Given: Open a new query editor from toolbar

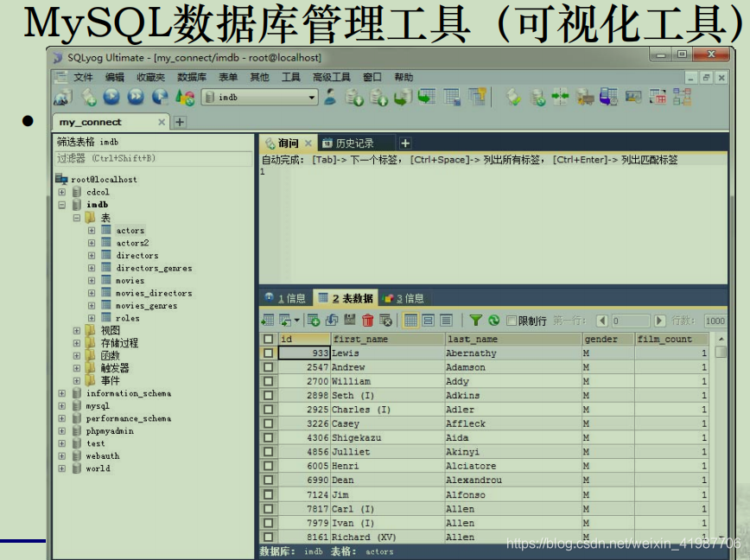Looking at the screenshot, I should pyautogui.click(x=89, y=97).
